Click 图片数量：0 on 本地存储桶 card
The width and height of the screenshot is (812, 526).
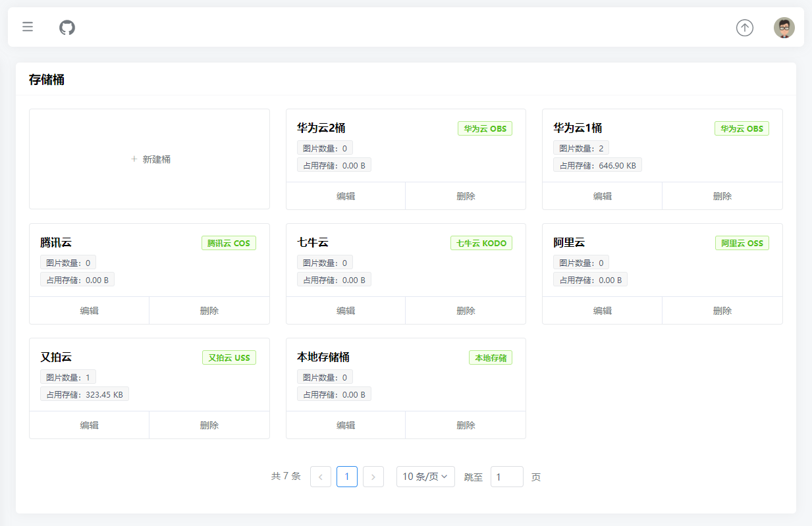(x=325, y=377)
